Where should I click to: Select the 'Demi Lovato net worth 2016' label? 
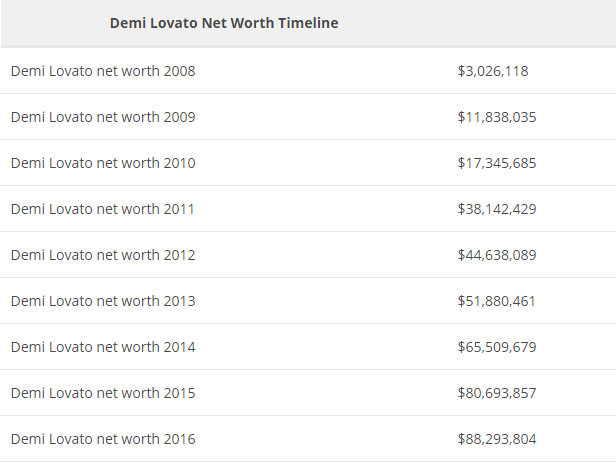103,439
